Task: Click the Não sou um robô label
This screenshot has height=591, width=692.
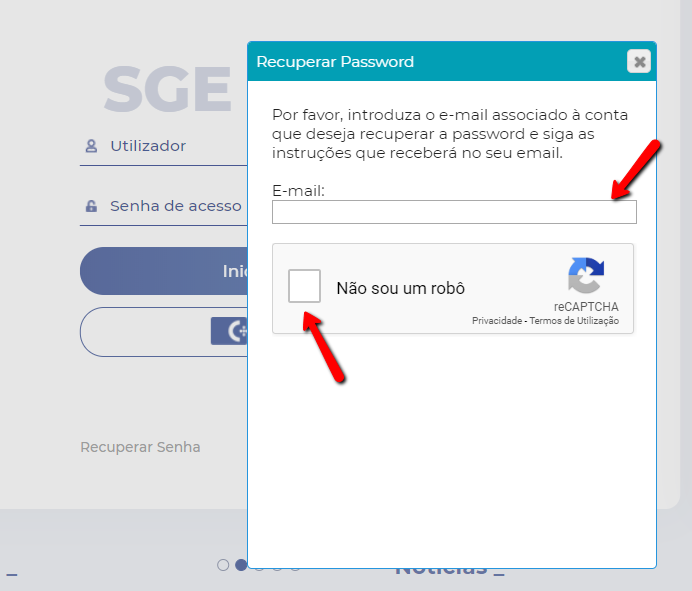Action: tap(401, 288)
